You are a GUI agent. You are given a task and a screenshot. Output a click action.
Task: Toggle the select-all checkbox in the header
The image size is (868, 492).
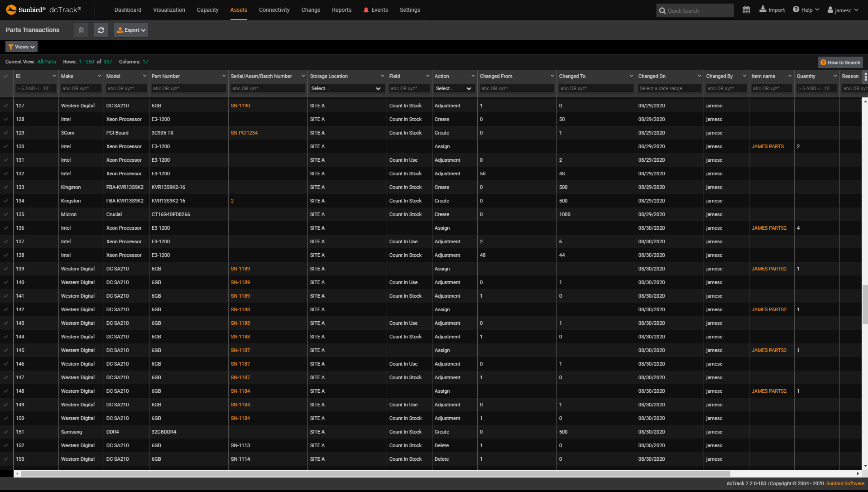(5, 76)
